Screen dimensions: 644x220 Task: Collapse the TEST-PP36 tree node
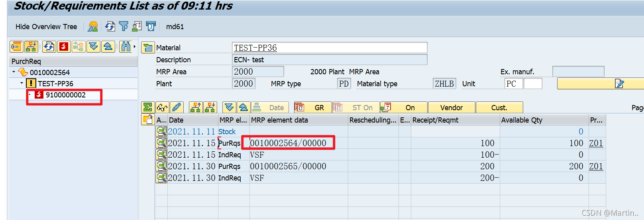(22, 83)
